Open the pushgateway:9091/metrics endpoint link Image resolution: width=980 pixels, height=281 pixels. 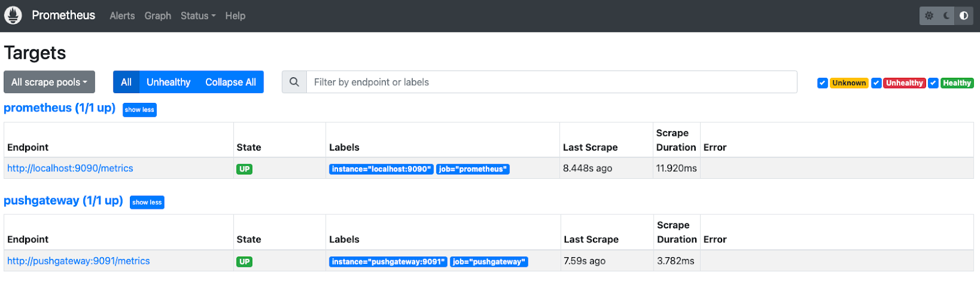click(x=78, y=261)
